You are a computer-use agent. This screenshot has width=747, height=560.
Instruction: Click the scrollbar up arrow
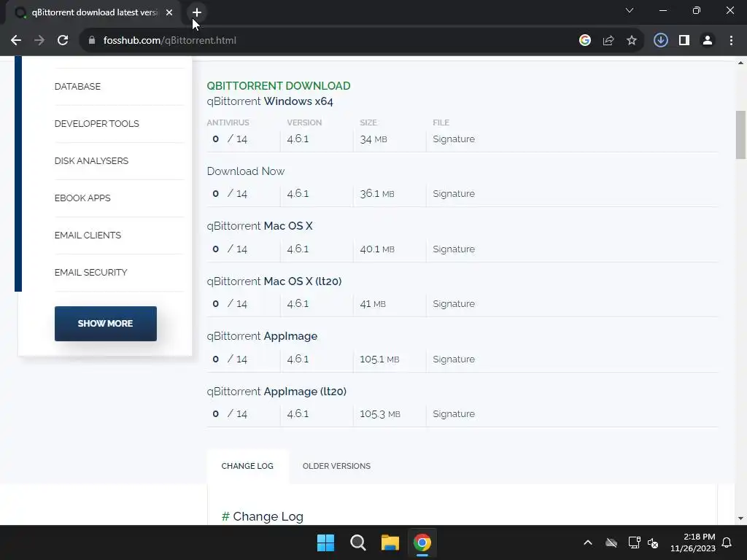click(x=741, y=63)
